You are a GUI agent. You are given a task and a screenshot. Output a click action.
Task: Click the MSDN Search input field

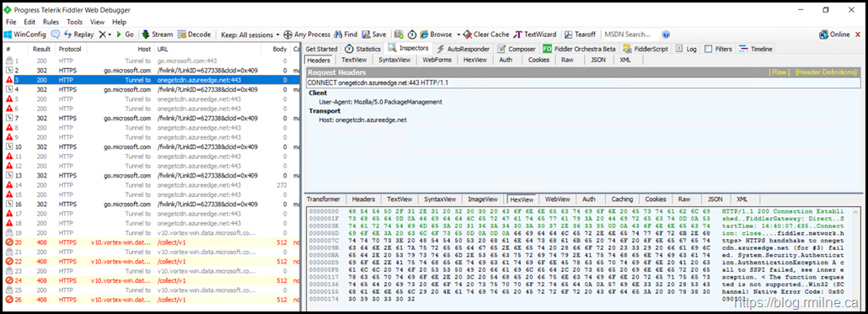[x=631, y=35]
